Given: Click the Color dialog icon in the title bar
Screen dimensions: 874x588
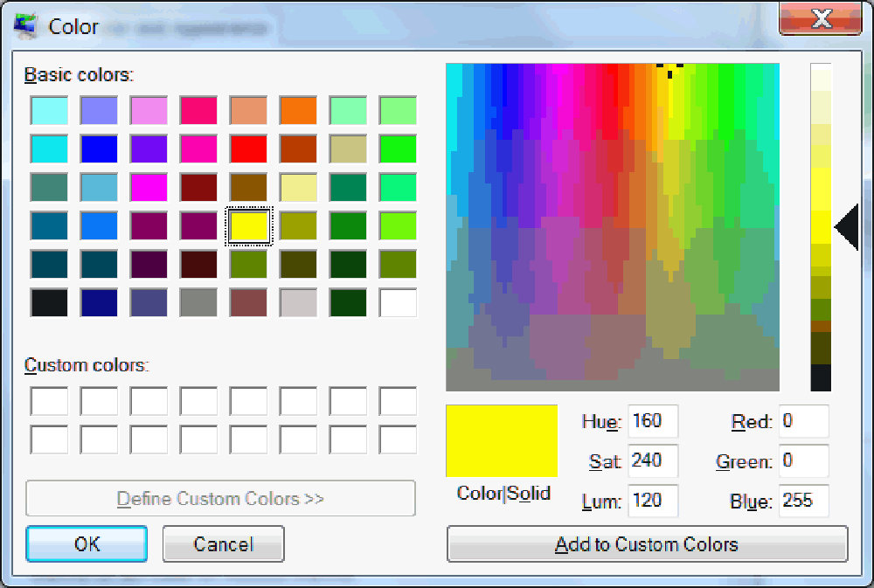Looking at the screenshot, I should click(x=27, y=25).
